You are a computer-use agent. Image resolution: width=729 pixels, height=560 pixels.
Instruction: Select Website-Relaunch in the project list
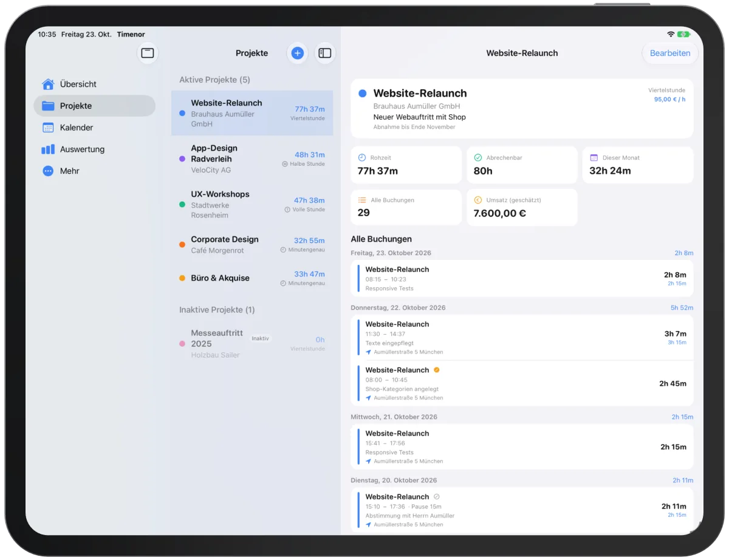252,113
